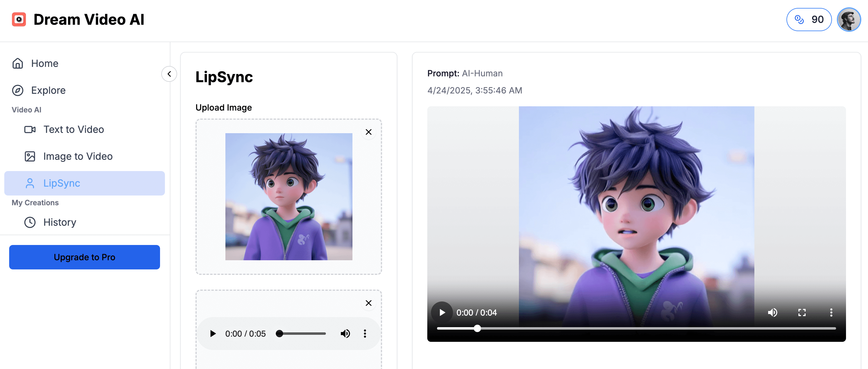Viewport: 868px width, 369px height.
Task: Click the 'Upload Image' label
Action: (224, 108)
